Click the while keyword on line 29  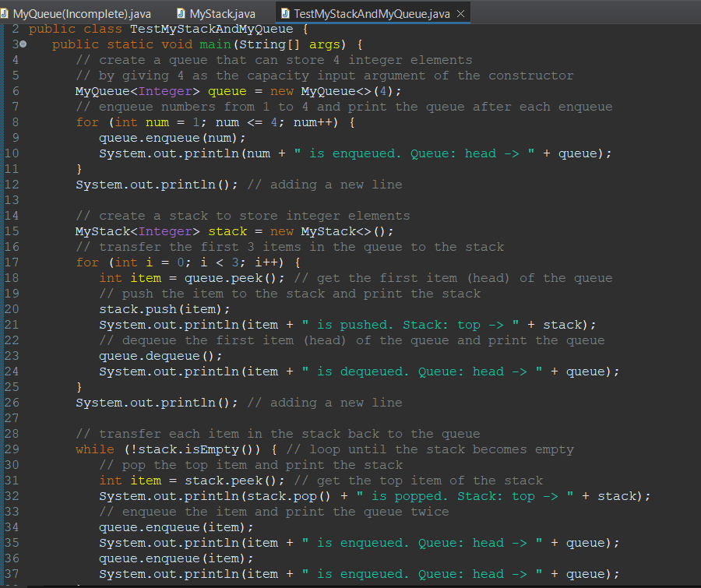click(94, 449)
